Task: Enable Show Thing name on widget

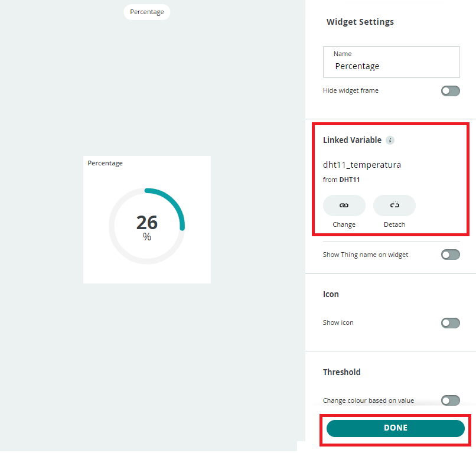Action: click(x=450, y=255)
